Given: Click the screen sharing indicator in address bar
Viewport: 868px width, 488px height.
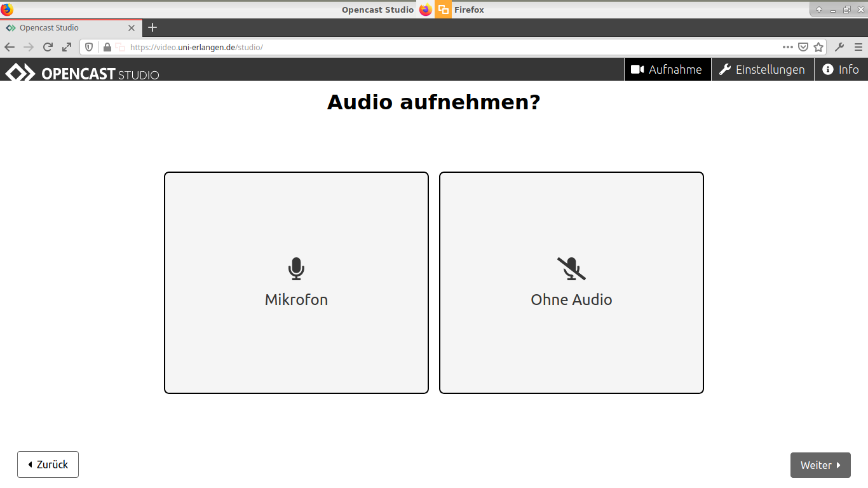Looking at the screenshot, I should pyautogui.click(x=120, y=47).
